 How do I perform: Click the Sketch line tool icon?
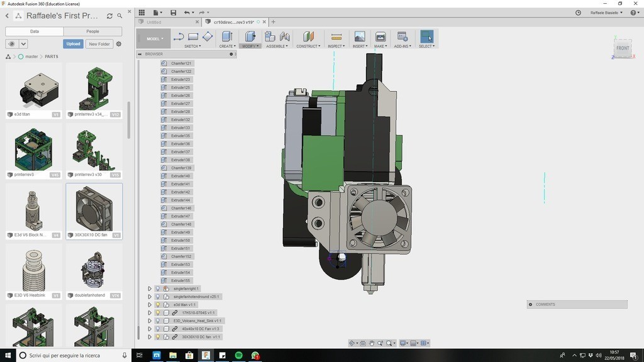[x=178, y=37]
